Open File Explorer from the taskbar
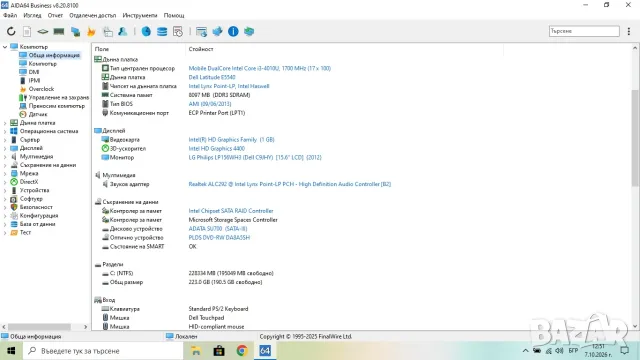Screen dimensions: 640x360 point(196,351)
